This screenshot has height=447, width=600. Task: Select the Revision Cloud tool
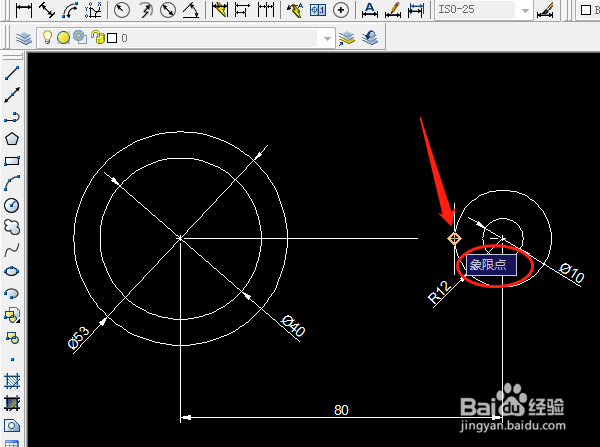coord(12,227)
